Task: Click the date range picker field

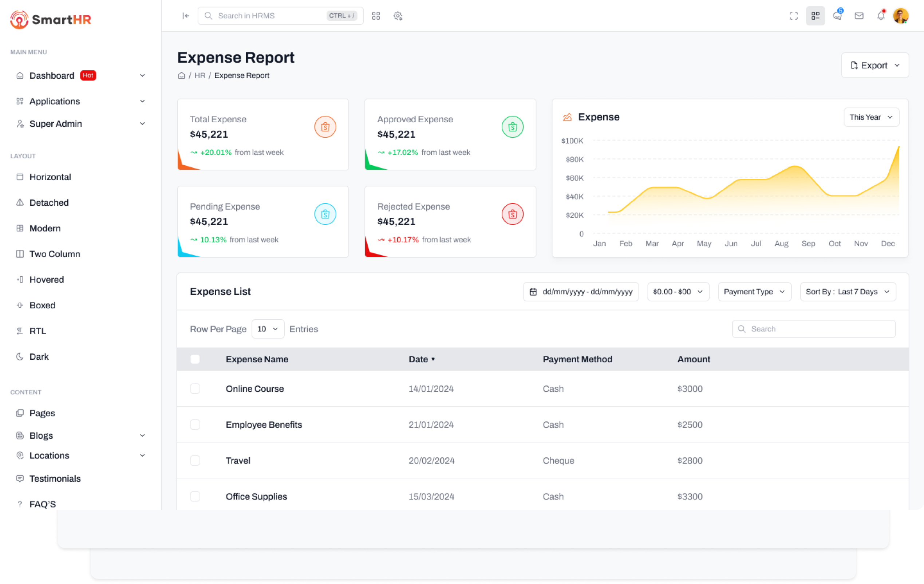Action: (581, 292)
